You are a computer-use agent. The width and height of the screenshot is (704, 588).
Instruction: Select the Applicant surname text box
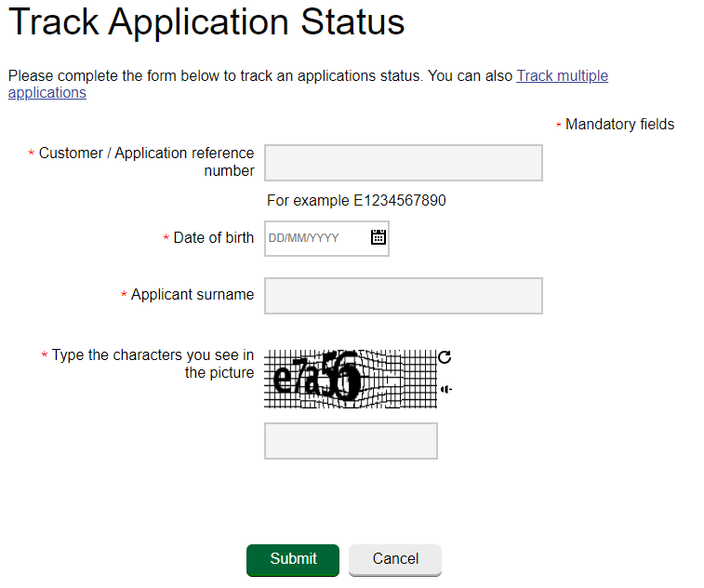pos(403,296)
